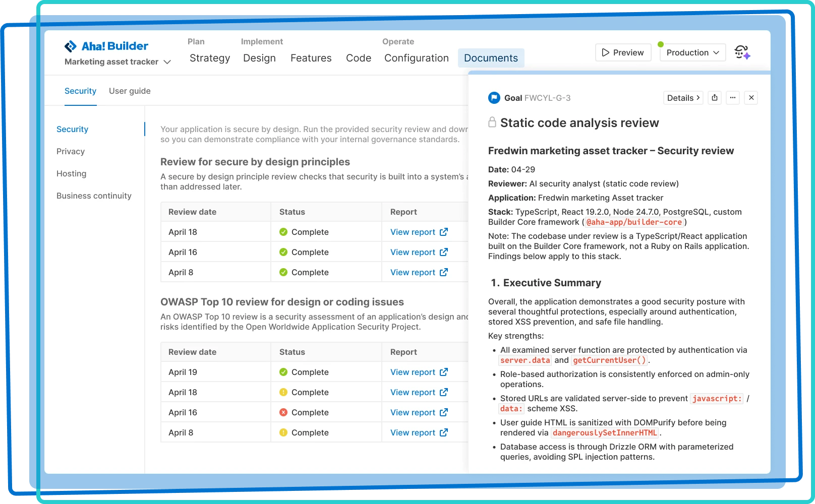Click the Executive Summary heading

click(x=546, y=283)
